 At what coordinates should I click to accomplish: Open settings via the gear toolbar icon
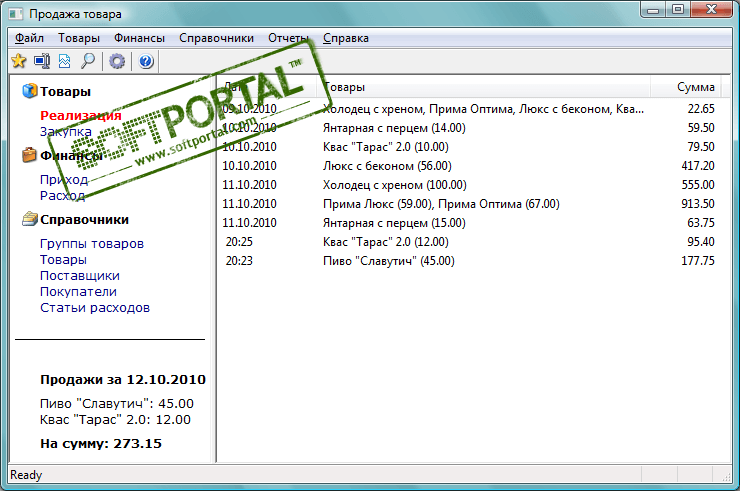[117, 61]
